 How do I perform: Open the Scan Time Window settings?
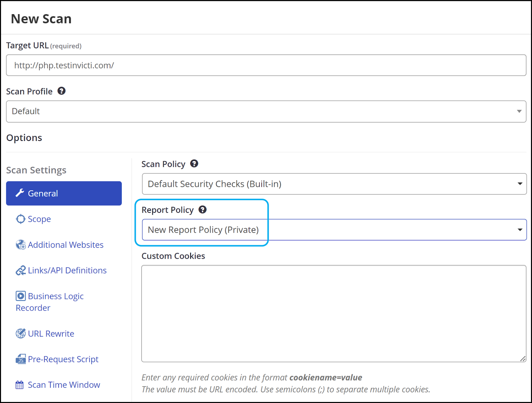(64, 384)
